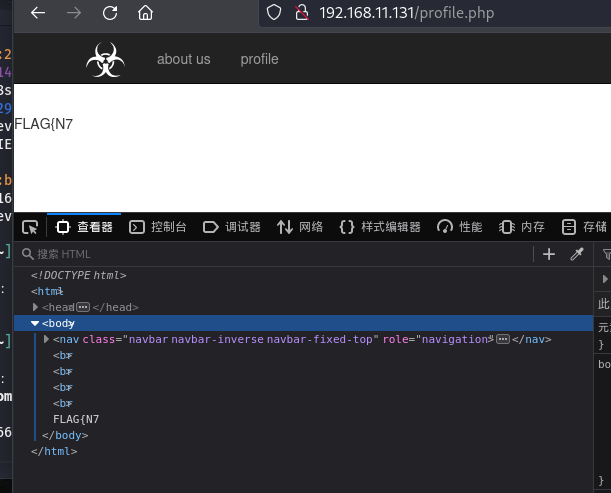The image size is (611, 493).
Task: Click the head ellipsis badge
Action: (83, 307)
